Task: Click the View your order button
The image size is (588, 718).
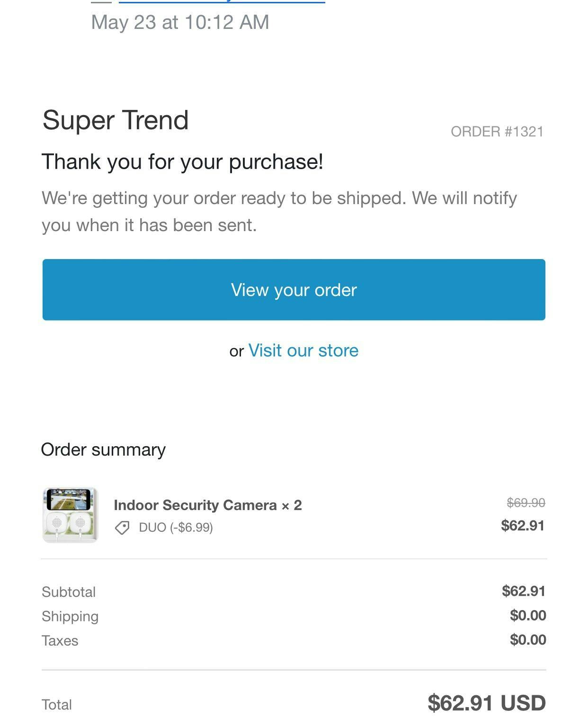Action: coord(294,289)
